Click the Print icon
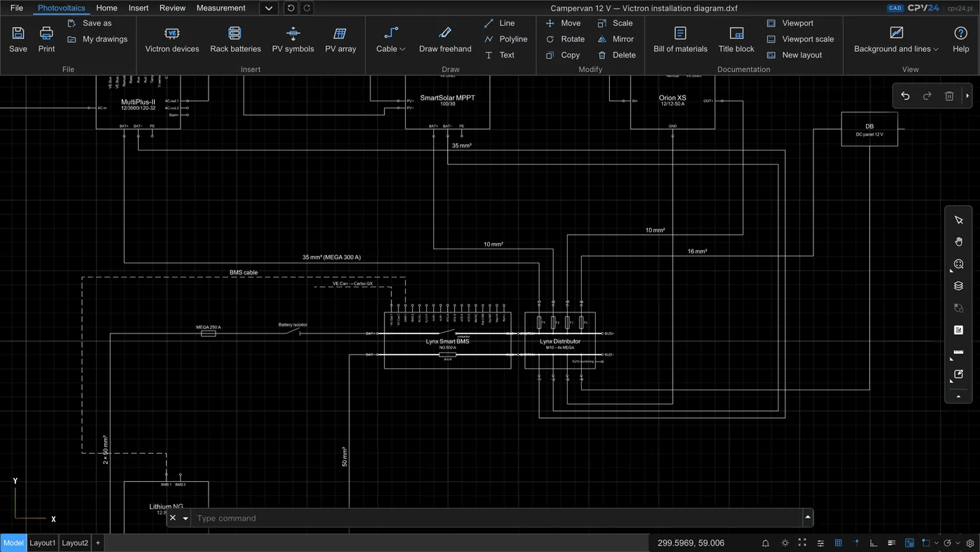The image size is (980, 552). (x=46, y=33)
